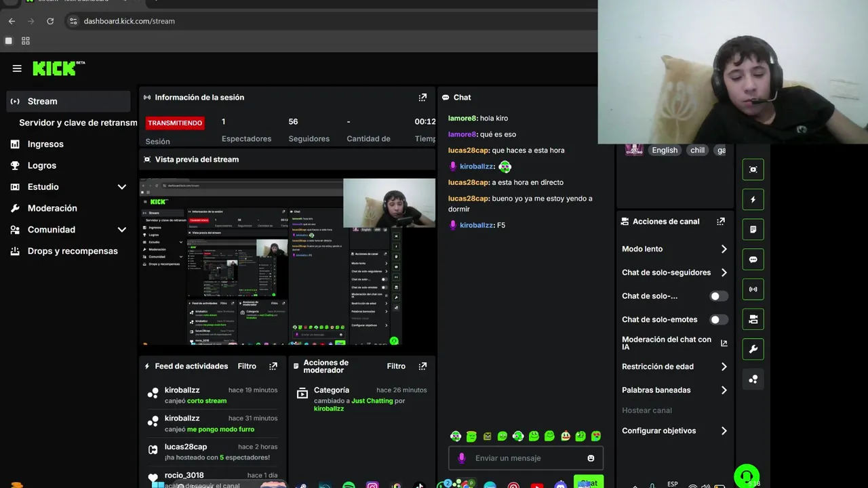868x488 pixels.
Task: Toggle the channel actions camera icon in right rail
Action: (x=753, y=319)
